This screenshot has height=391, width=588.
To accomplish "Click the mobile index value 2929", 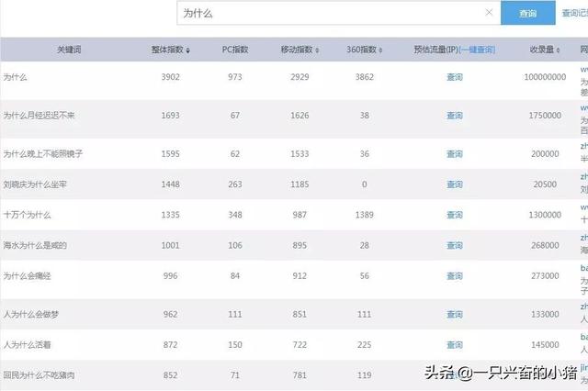I will click(x=300, y=77).
